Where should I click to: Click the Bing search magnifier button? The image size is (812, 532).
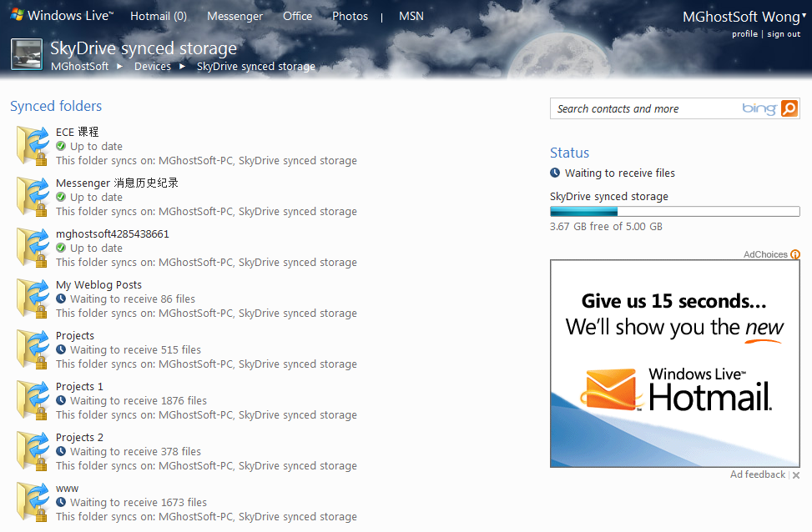click(789, 108)
